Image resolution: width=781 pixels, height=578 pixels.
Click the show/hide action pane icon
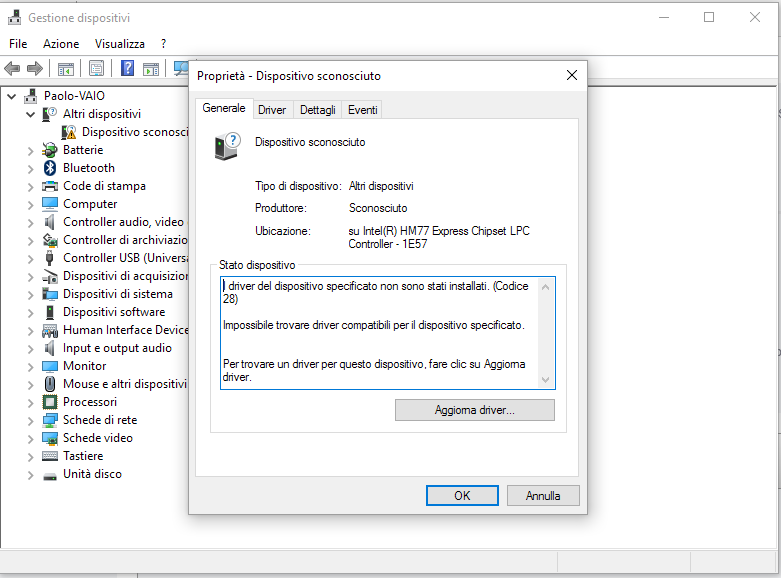(x=151, y=69)
